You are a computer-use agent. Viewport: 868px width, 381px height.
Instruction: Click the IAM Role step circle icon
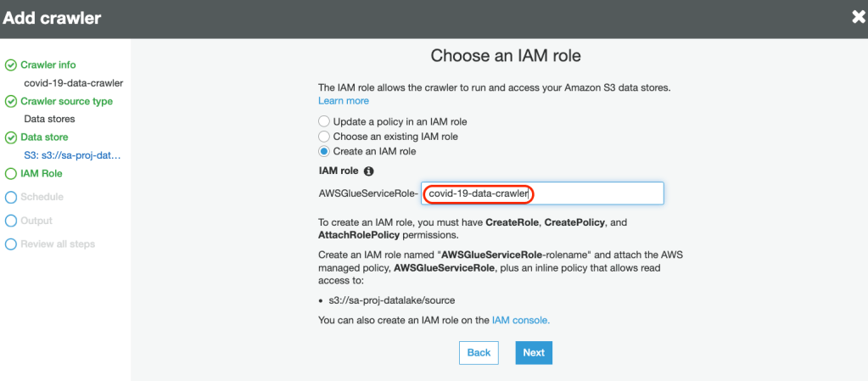[x=11, y=174]
